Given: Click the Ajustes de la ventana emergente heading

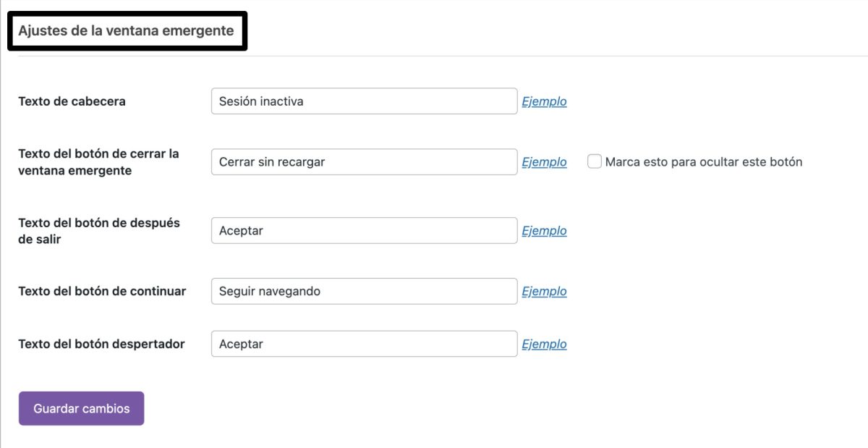Looking at the screenshot, I should (x=127, y=31).
